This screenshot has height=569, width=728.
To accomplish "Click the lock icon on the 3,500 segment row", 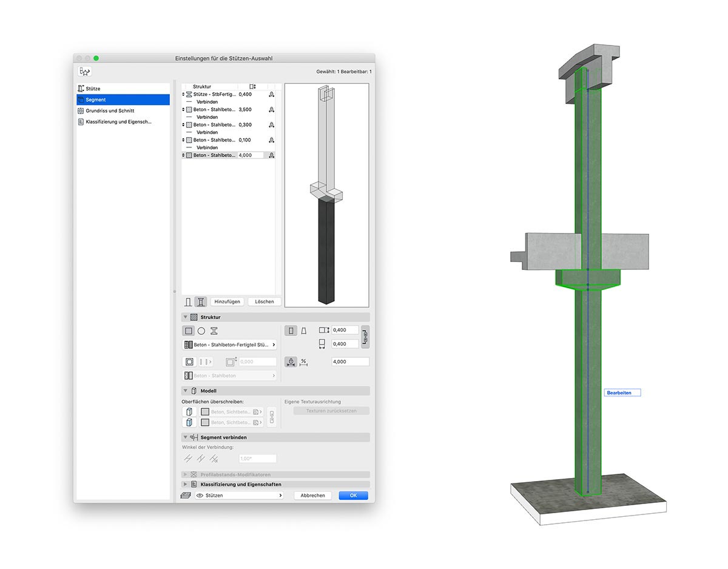I will 271,110.
